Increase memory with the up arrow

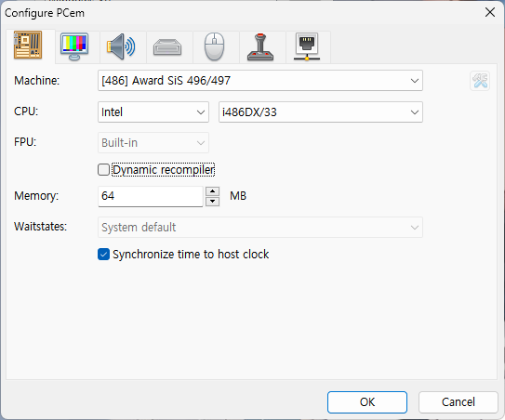213,191
